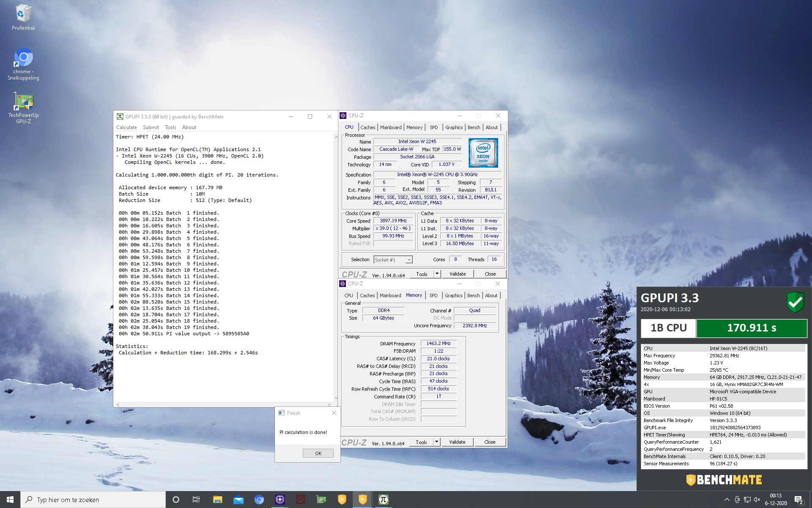Image resolution: width=812 pixels, height=508 pixels.
Task: Open File Explorer from taskbar
Action: (x=217, y=500)
